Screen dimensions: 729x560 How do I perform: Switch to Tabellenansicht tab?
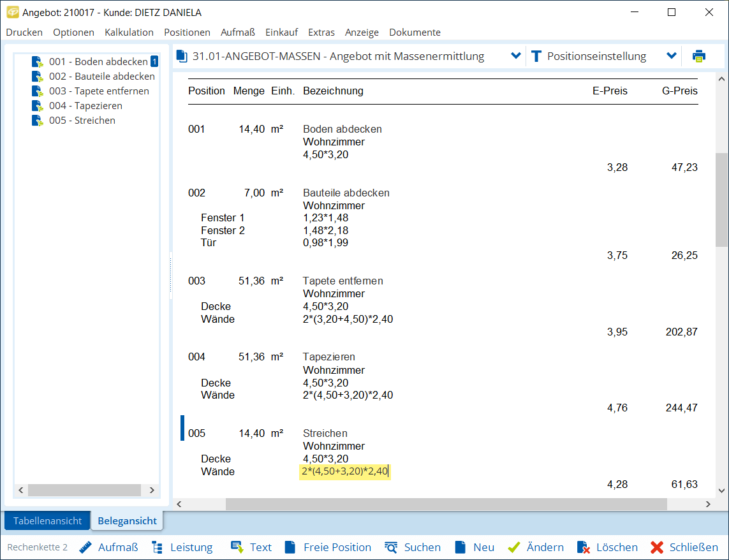[47, 520]
